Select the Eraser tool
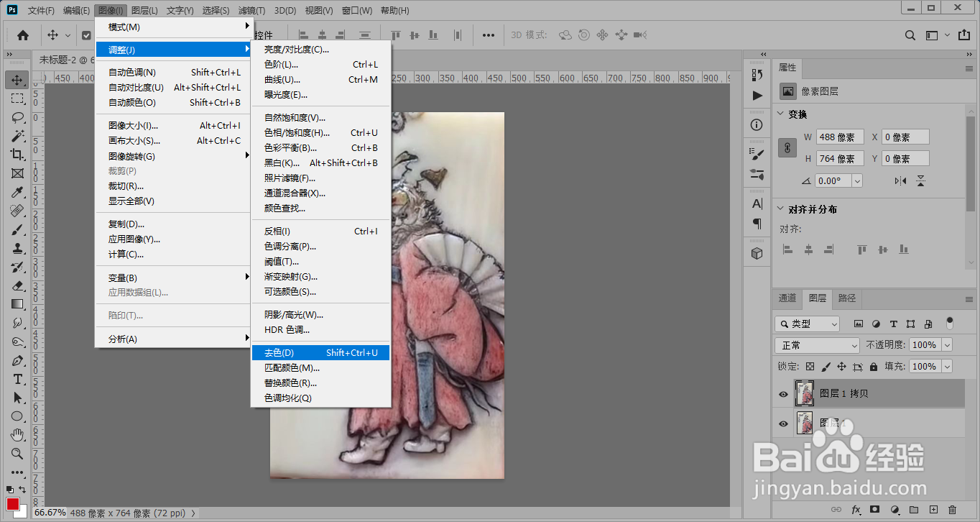This screenshot has width=980, height=522. click(17, 285)
